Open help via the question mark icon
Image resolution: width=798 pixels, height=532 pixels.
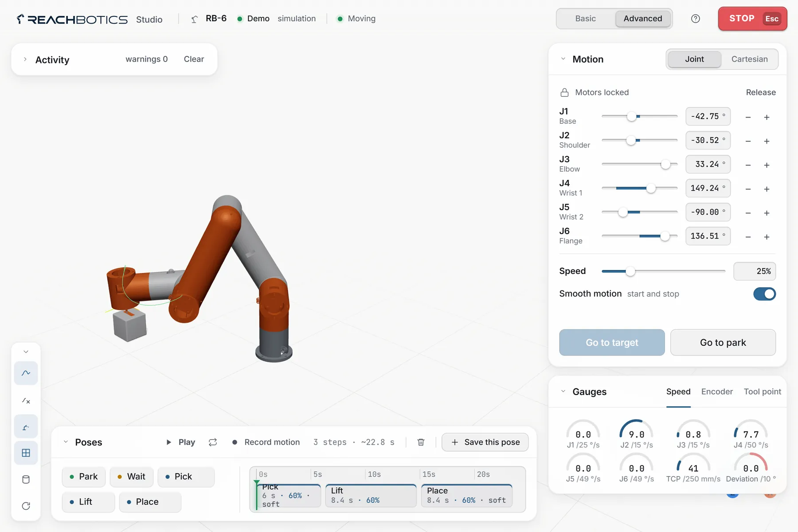click(x=696, y=19)
